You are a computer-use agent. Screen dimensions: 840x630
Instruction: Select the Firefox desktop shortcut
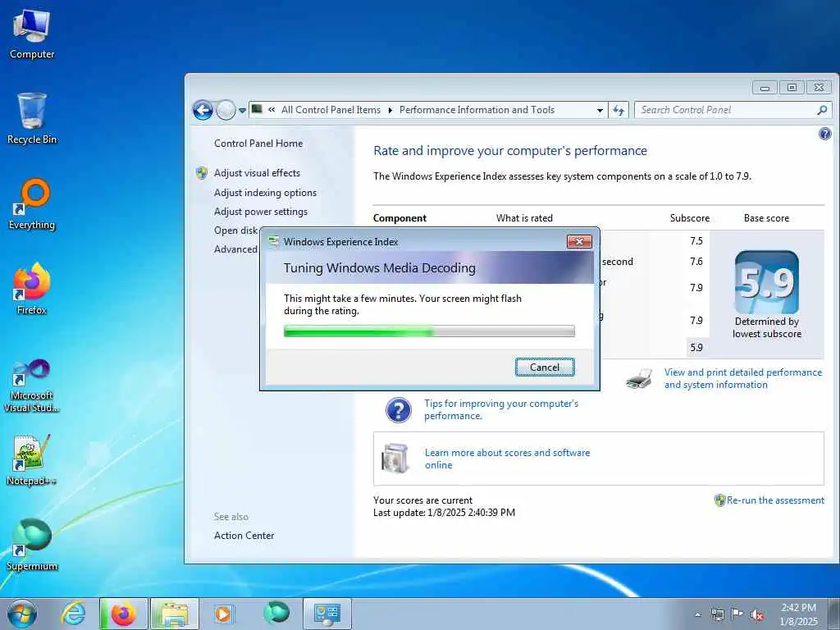(32, 289)
